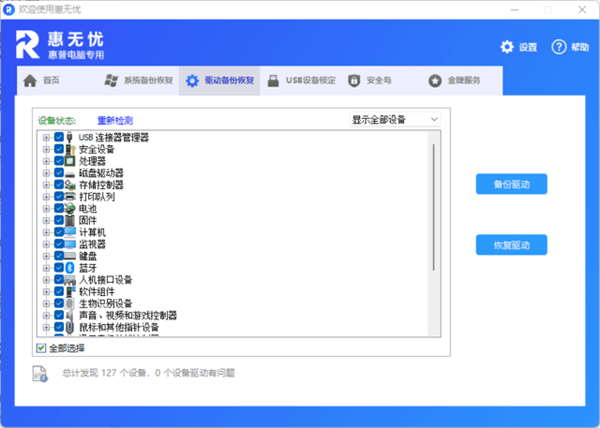Screen dimensions: 600x428
Task: Click the 监视器 monitor device icon
Action: [70, 244]
